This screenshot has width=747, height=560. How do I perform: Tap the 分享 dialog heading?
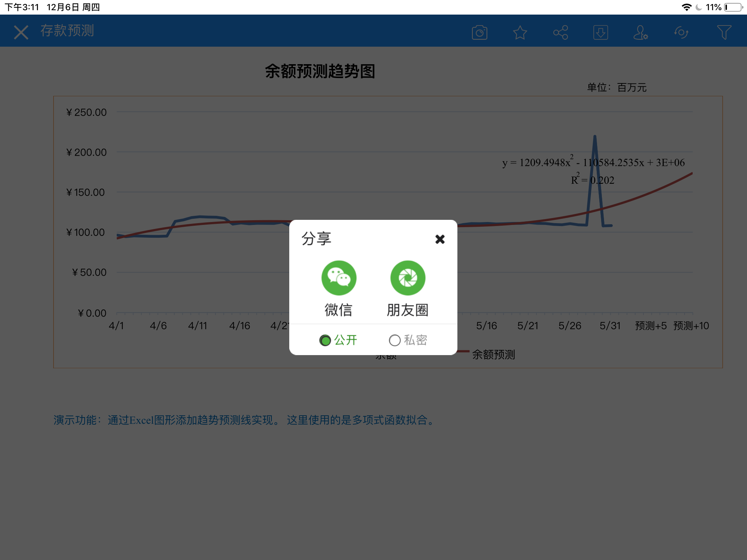316,239
